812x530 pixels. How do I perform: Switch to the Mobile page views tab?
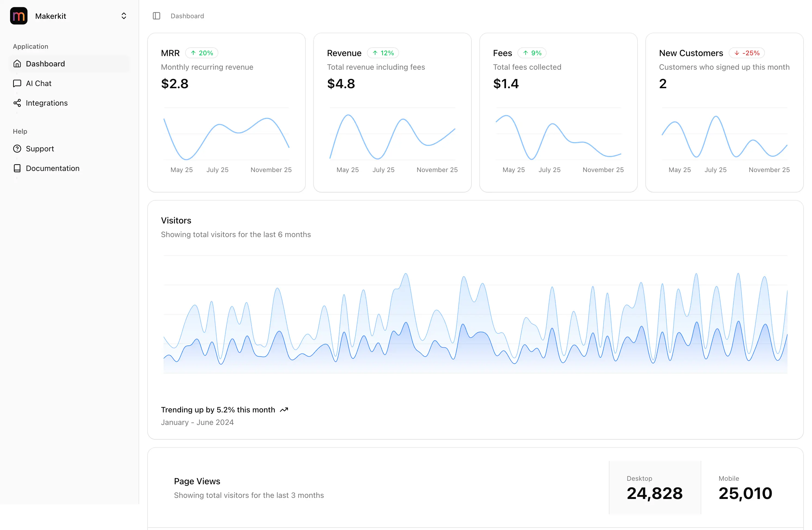(745, 488)
